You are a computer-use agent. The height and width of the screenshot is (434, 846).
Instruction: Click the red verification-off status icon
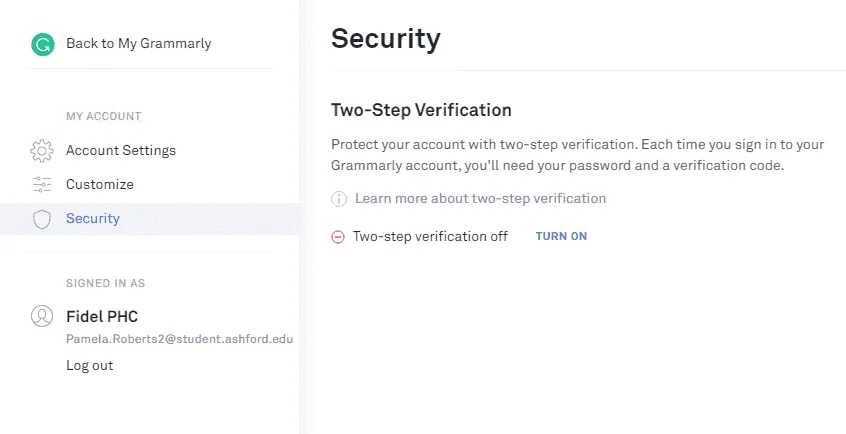pos(338,236)
